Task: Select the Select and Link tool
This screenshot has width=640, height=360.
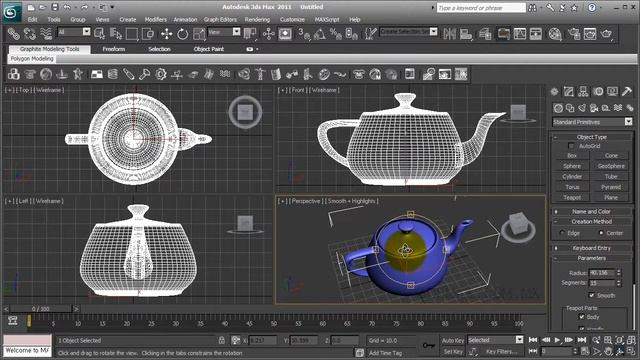Action: 13,33
